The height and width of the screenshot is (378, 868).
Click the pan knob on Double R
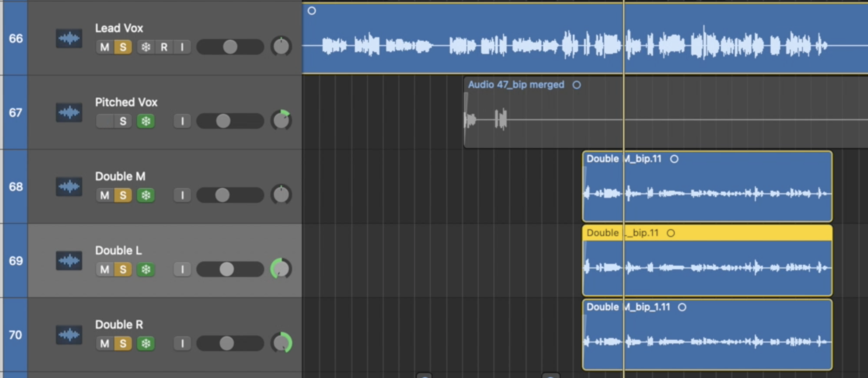click(x=281, y=343)
